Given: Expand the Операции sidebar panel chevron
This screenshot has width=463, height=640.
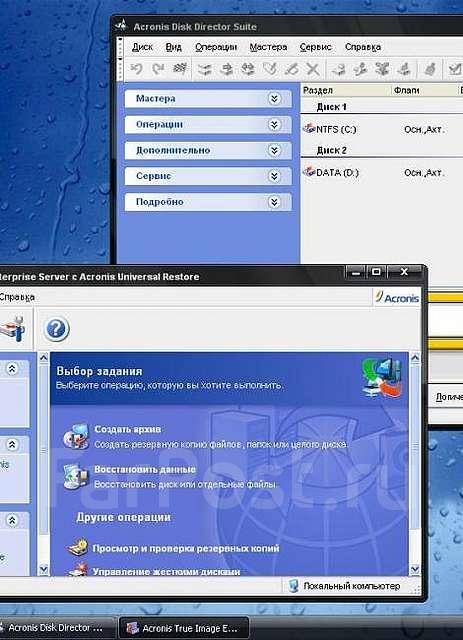Looking at the screenshot, I should (x=274, y=124).
